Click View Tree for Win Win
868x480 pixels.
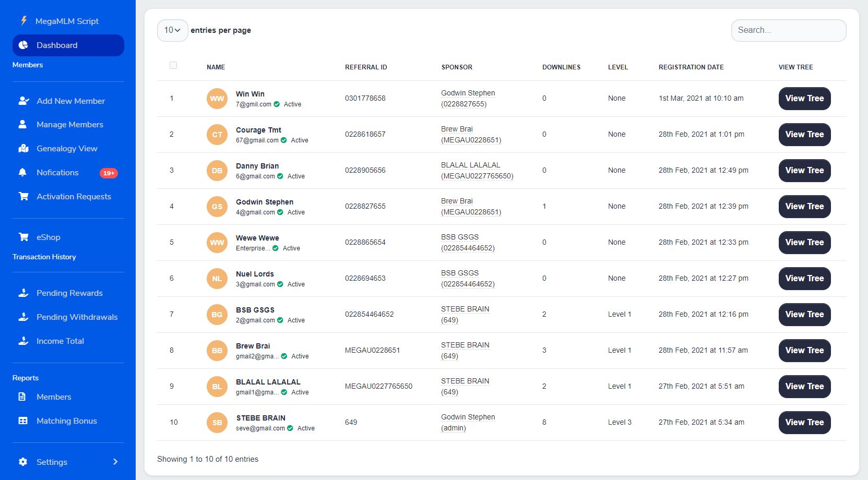pyautogui.click(x=804, y=99)
